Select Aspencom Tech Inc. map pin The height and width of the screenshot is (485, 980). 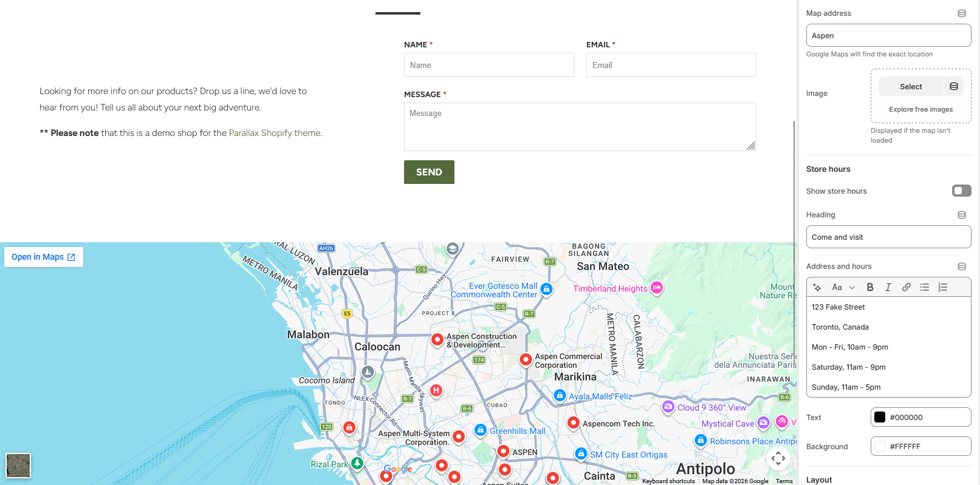[573, 422]
